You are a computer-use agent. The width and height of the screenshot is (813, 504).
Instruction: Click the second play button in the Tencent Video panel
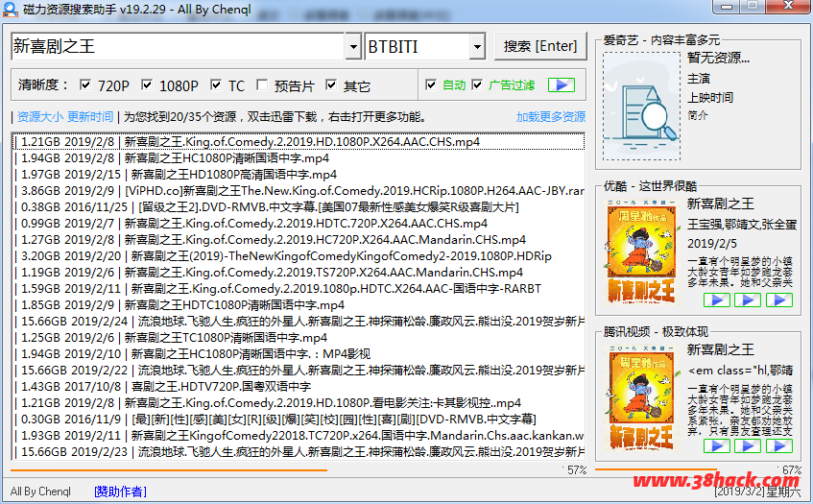(748, 446)
